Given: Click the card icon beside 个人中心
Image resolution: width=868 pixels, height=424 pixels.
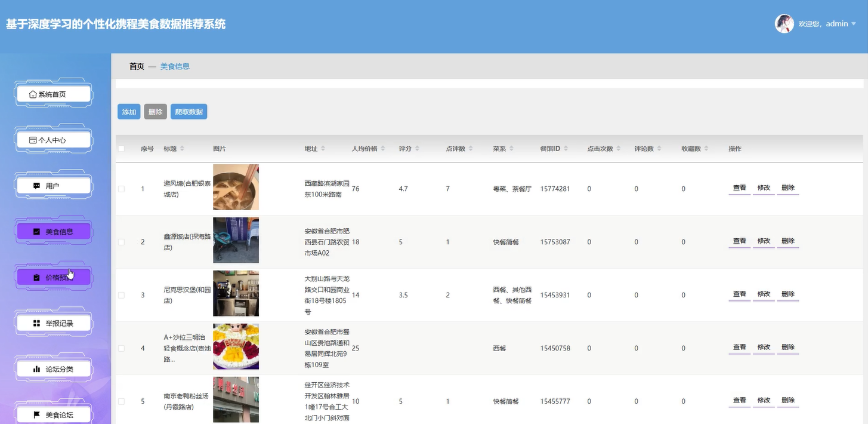Looking at the screenshot, I should pyautogui.click(x=33, y=140).
